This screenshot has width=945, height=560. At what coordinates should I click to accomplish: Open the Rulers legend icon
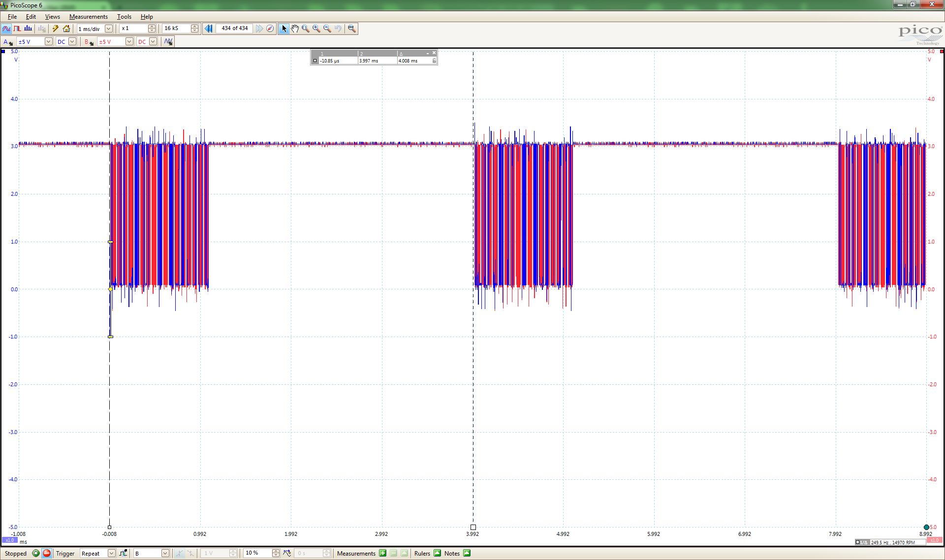(438, 553)
